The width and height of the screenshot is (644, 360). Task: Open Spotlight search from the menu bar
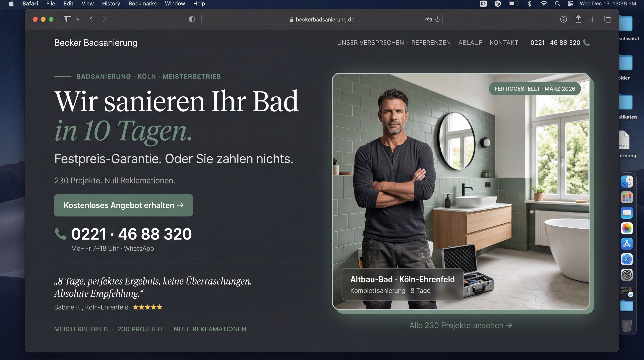coord(558,4)
